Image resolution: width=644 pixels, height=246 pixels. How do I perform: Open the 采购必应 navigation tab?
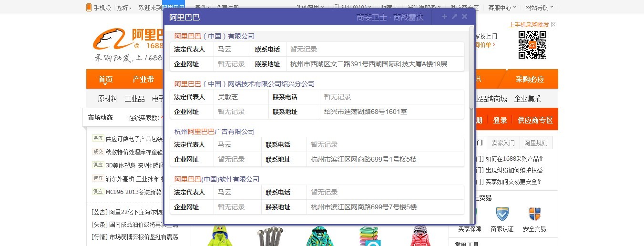530,79
